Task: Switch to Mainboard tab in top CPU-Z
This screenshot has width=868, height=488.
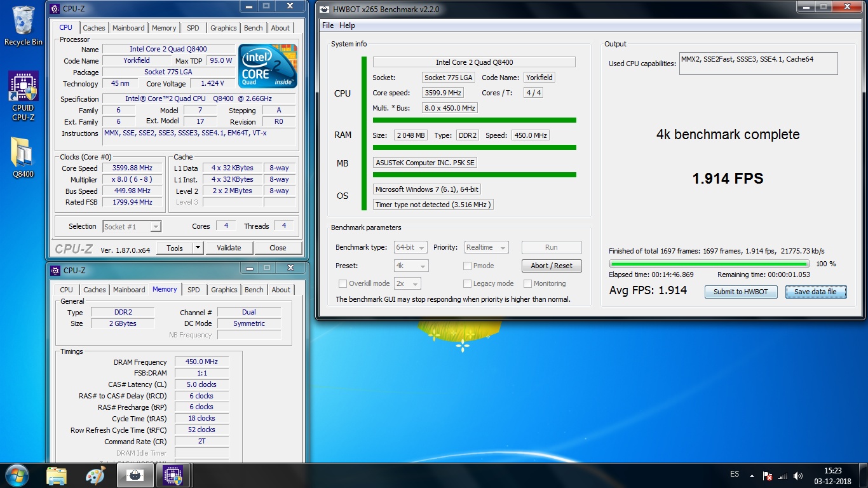Action: pos(128,28)
